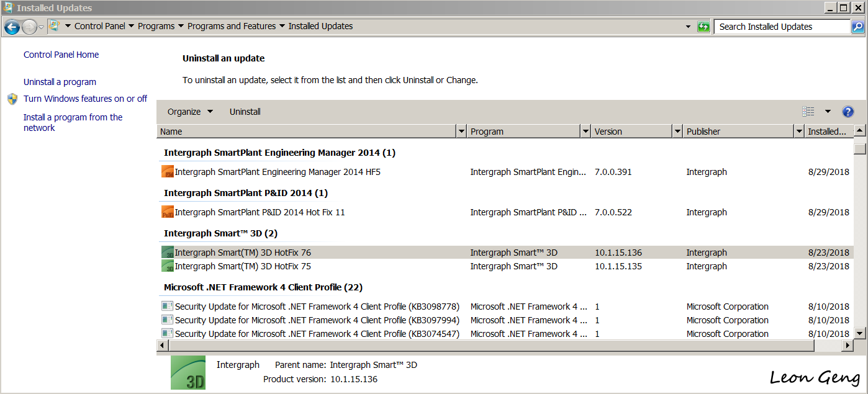Screen dimensions: 868x394
Task: Click the Back navigation arrow button
Action: click(x=12, y=27)
